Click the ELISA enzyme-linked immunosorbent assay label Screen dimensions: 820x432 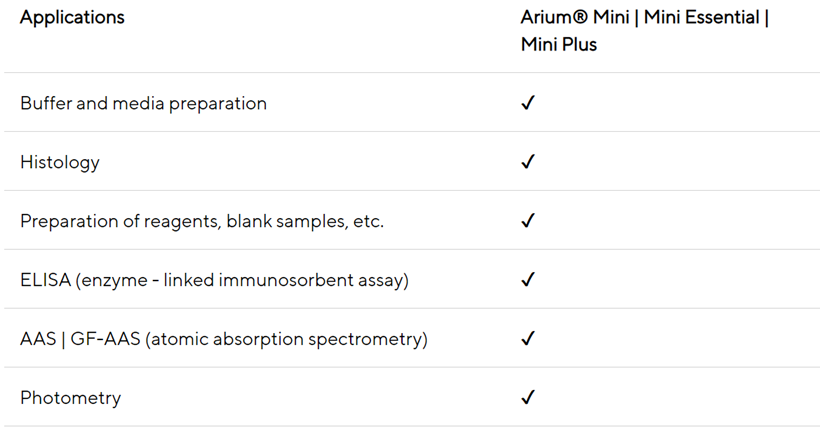point(214,280)
